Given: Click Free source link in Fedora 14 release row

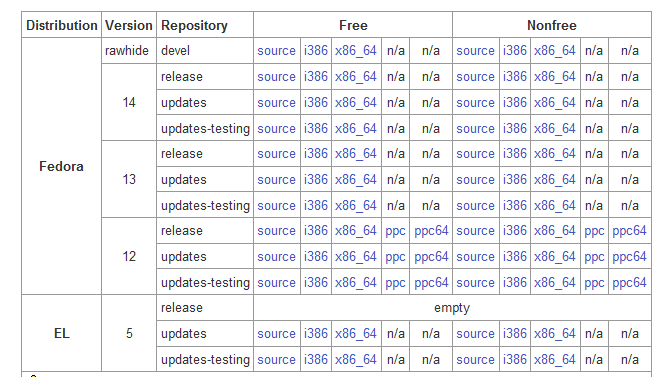Looking at the screenshot, I should tap(276, 76).
